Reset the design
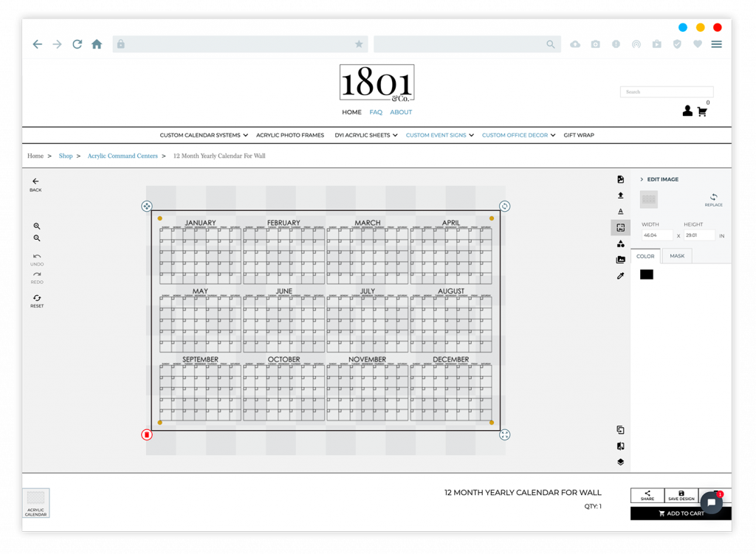 37,301
